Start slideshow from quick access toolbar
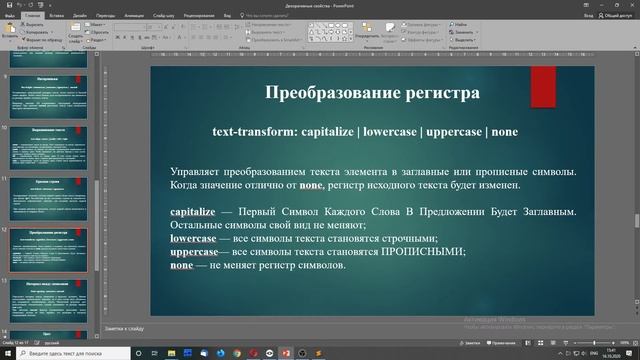 (x=40, y=5)
